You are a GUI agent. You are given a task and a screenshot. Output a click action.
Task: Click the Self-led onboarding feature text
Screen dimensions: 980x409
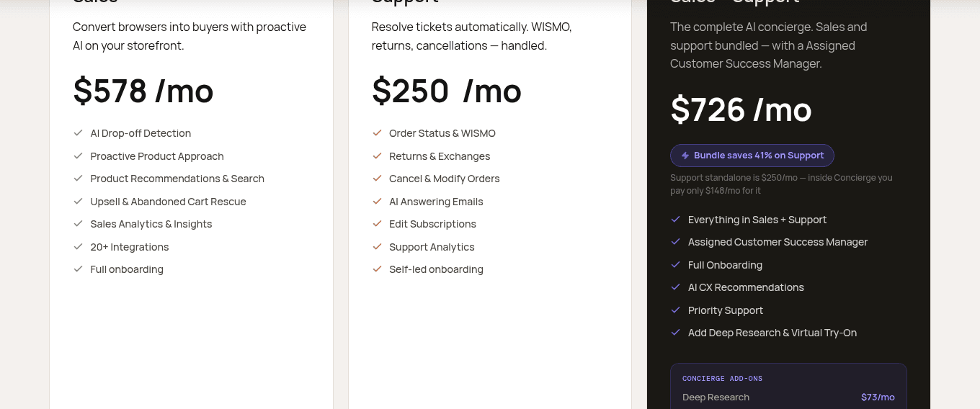pyautogui.click(x=436, y=269)
